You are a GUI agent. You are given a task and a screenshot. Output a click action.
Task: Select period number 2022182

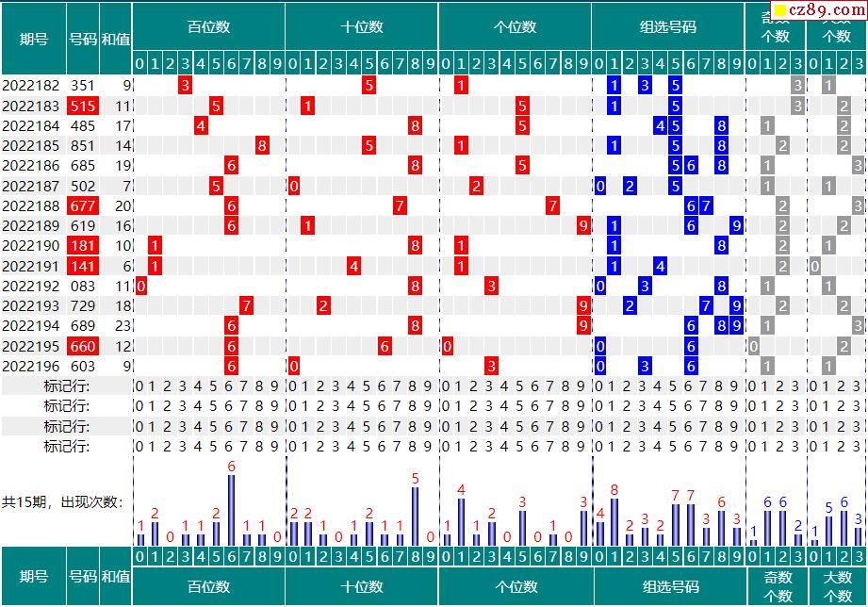pyautogui.click(x=30, y=85)
